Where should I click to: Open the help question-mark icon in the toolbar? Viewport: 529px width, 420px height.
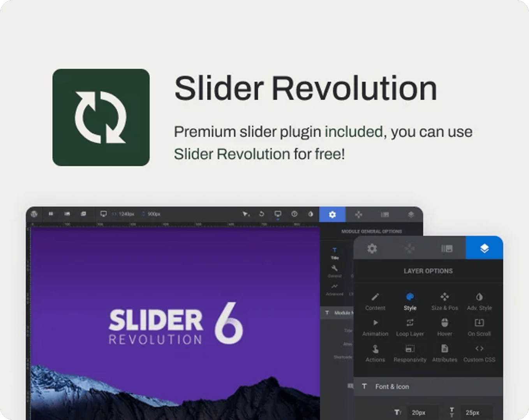(294, 214)
